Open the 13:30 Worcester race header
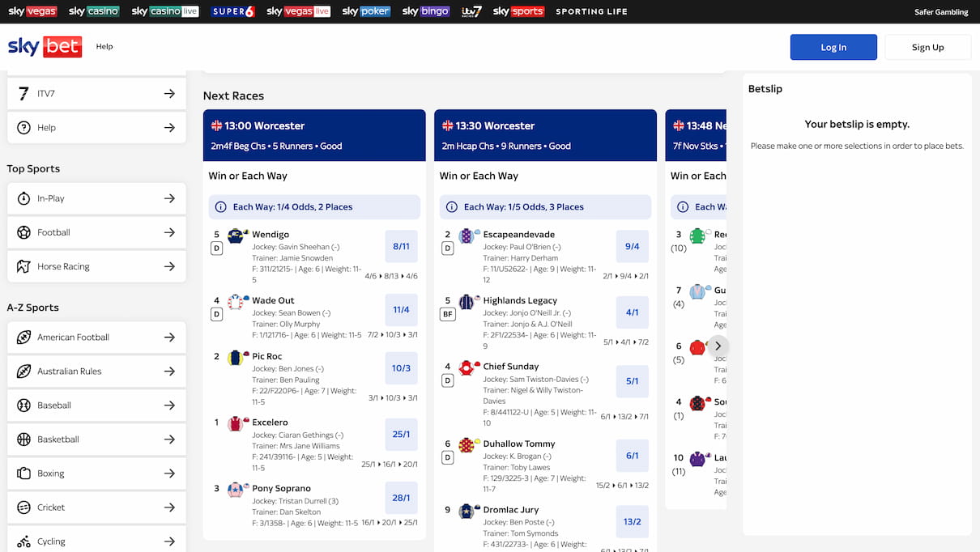This screenshot has width=980, height=552. point(545,135)
